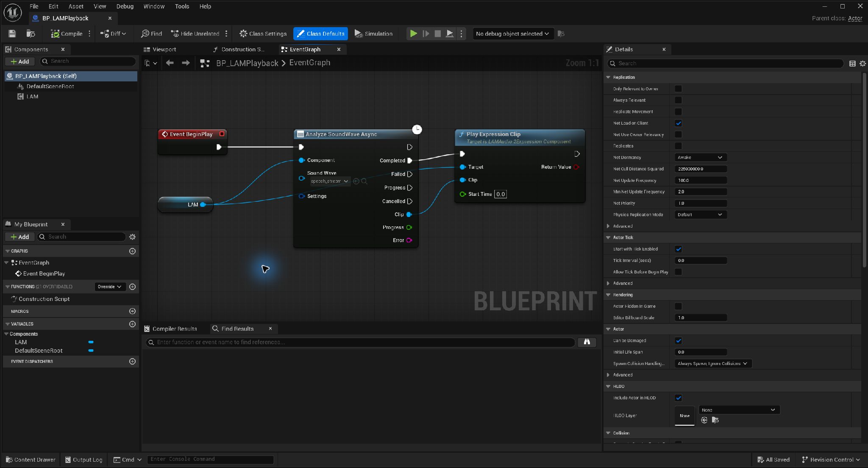The image size is (868, 468).
Task: Enable the Always Relevant checkbox
Action: click(679, 100)
